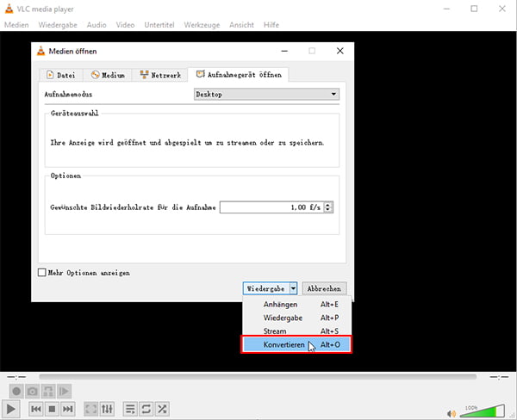Click frame-by-frame advance icon
The height and width of the screenshot is (420, 517).
point(65,392)
